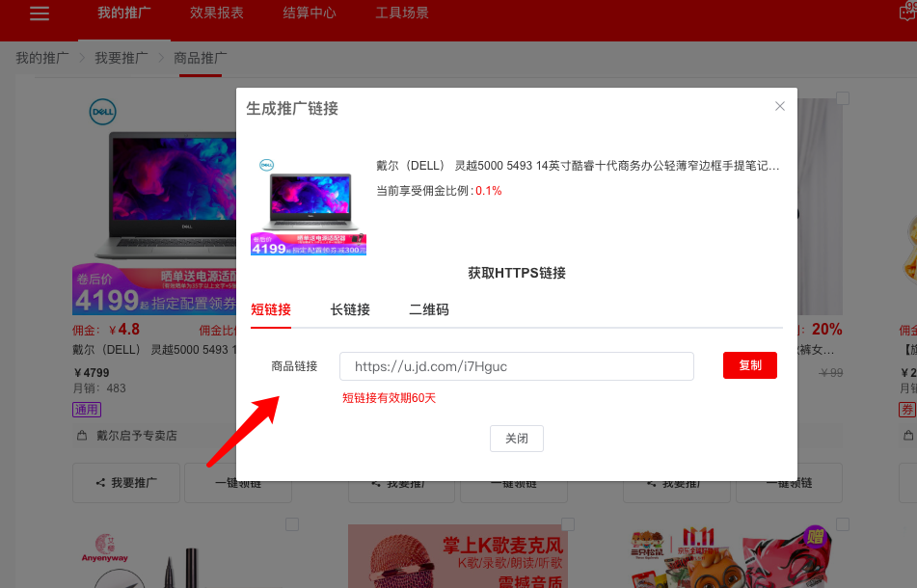The height and width of the screenshot is (588, 917).
Task: Tick the checkbox on the 掌上K歌麦克风 card
Action: 567,524
